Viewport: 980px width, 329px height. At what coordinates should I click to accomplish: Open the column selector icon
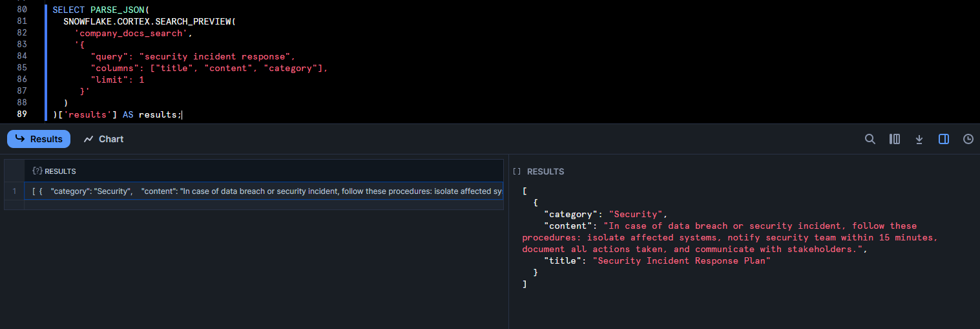[895, 139]
